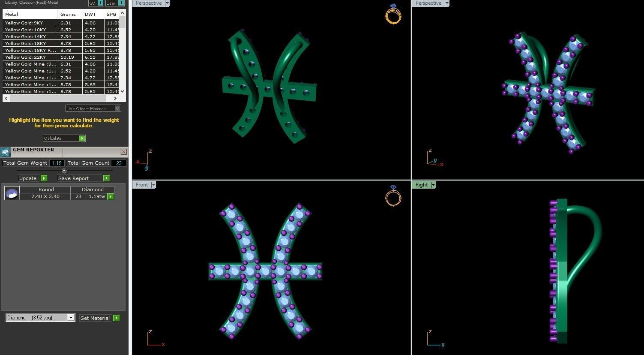
Task: Select the Yellow Gold:14KY row
Action: (61, 36)
